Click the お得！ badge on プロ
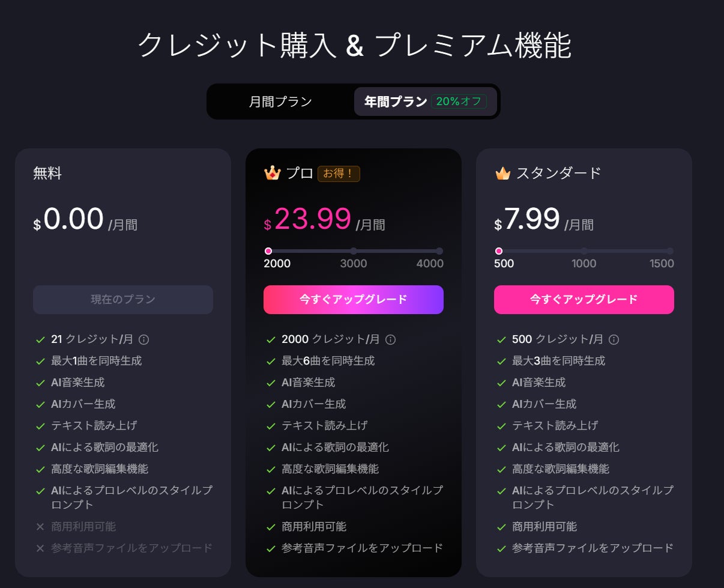 pyautogui.click(x=339, y=174)
